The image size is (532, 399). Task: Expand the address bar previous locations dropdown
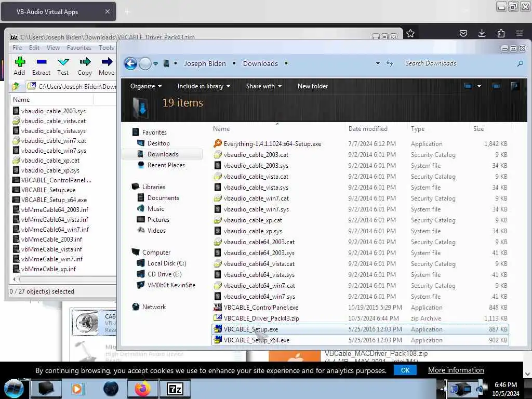tap(378, 63)
